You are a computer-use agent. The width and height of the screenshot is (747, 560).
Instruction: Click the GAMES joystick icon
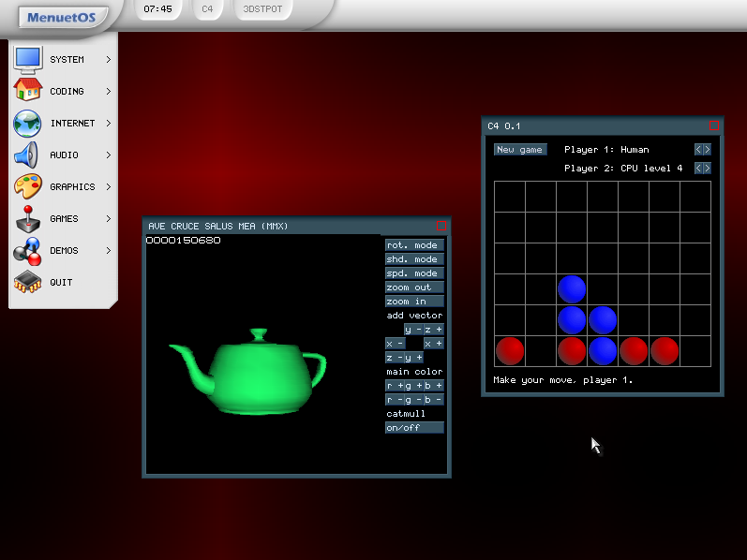(x=28, y=219)
